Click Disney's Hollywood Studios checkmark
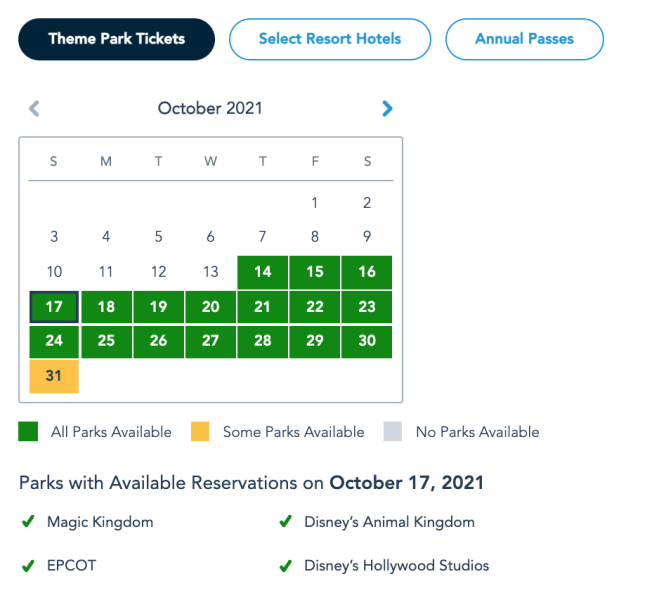666x600 pixels. (x=284, y=566)
